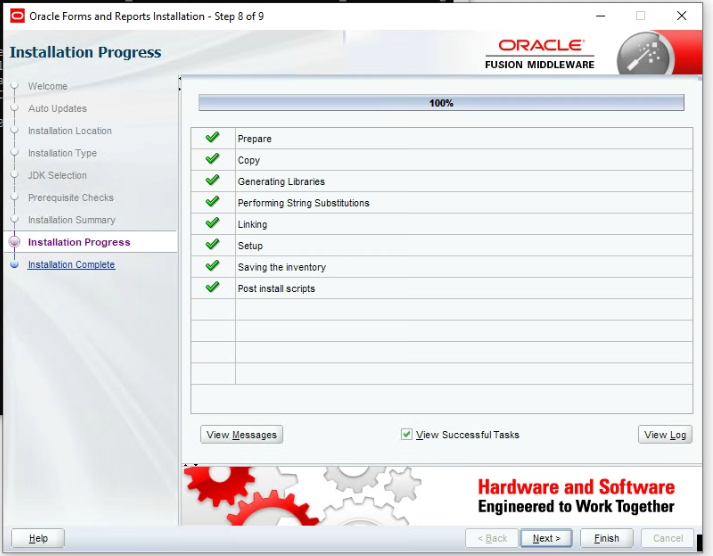Click the green checkmark beside Copy
The height and width of the screenshot is (556, 713).
[212, 159]
